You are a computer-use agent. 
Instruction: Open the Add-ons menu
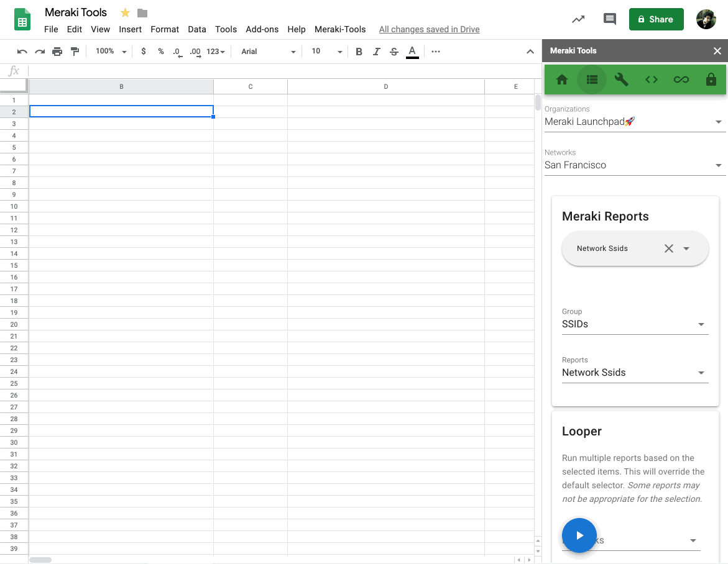pos(262,29)
